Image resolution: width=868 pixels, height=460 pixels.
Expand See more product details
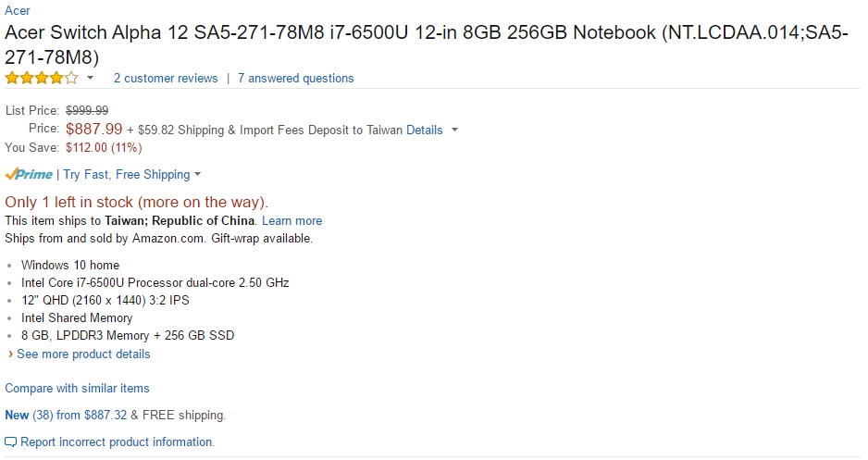pos(83,354)
